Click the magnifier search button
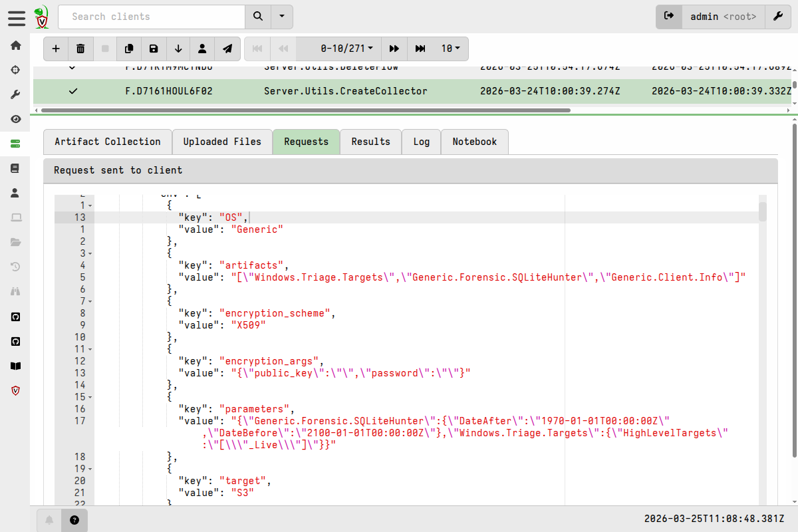 point(258,17)
